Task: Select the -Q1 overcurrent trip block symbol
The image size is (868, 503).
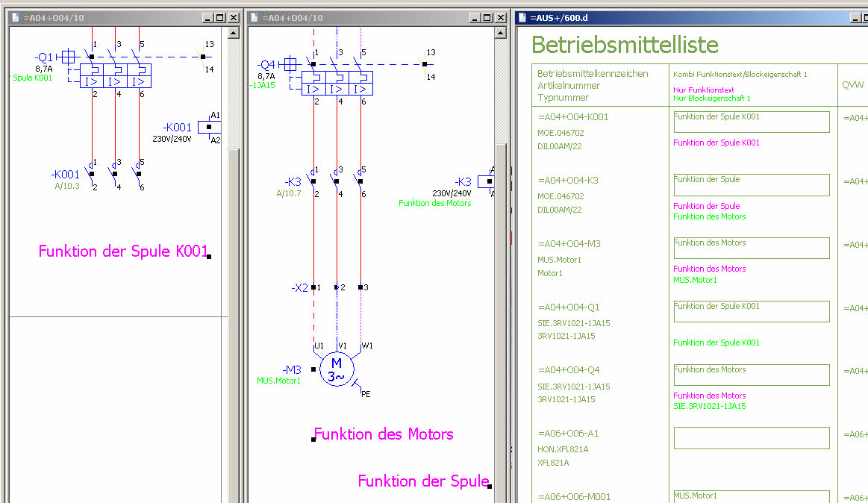Action: 115,76
